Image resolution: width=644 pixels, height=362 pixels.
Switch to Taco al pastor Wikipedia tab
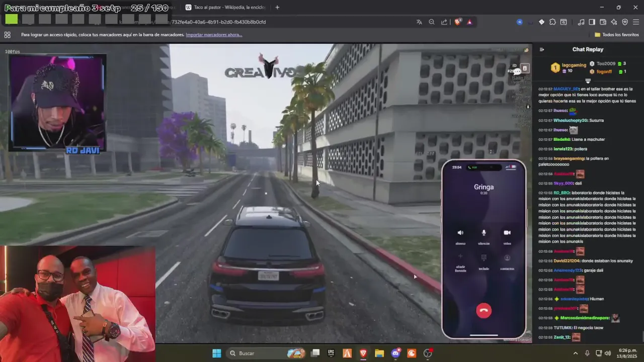point(225,7)
